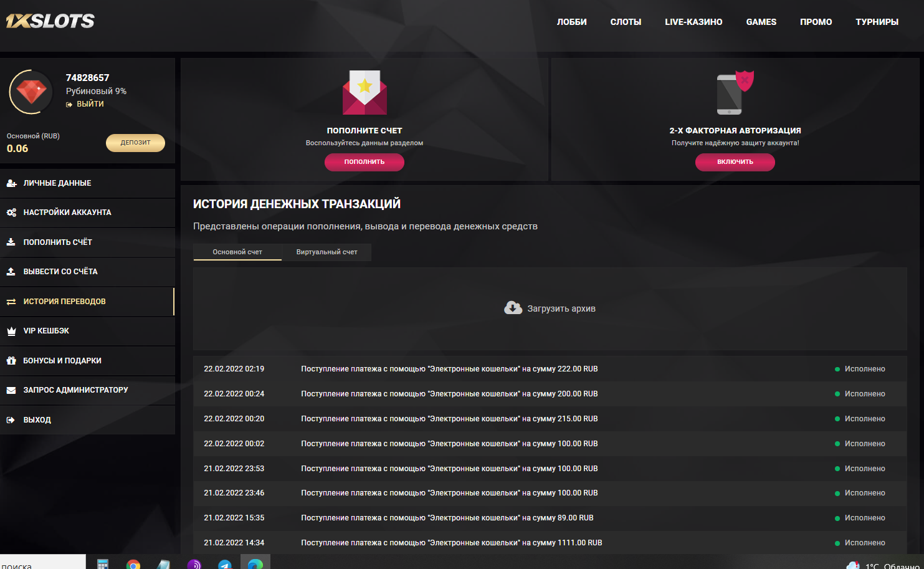
Task: Click the Рубиновый 9% level text
Action: pyautogui.click(x=96, y=91)
